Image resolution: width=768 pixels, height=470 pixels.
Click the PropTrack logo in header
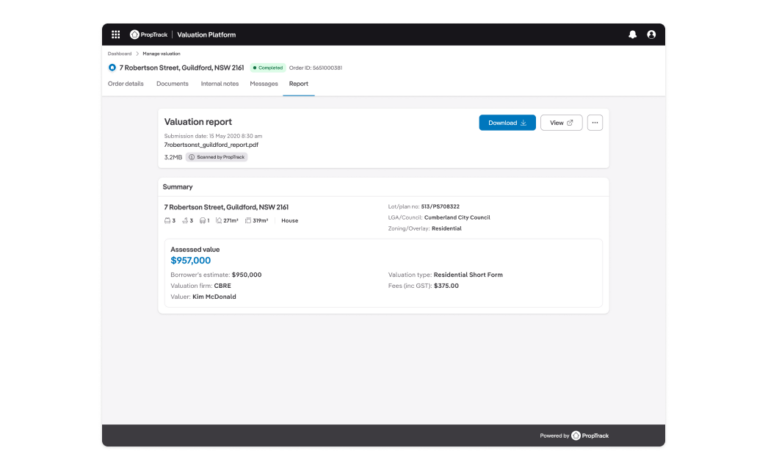click(148, 34)
